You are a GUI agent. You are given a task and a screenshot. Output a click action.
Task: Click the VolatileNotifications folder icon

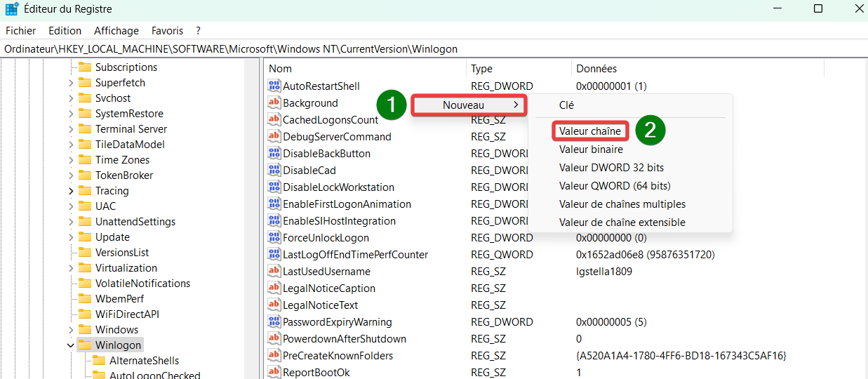point(85,284)
